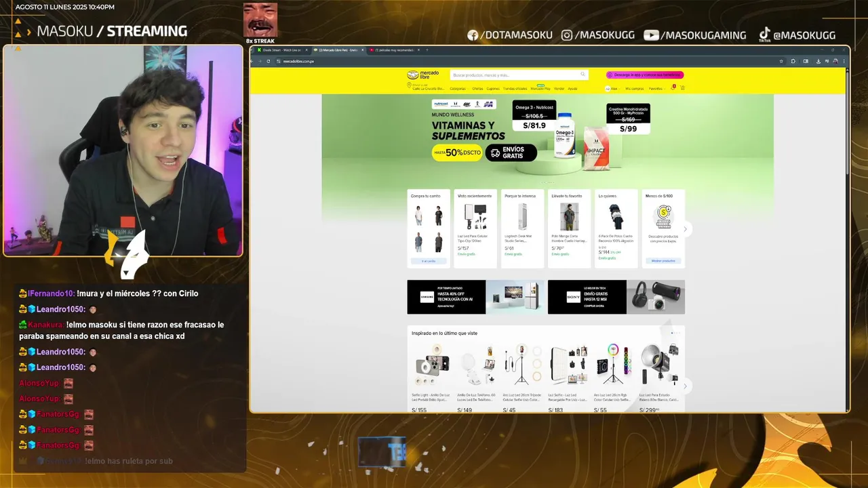Click lFernando10 username in chat
Viewport: 868px width, 488px height.
(50, 293)
